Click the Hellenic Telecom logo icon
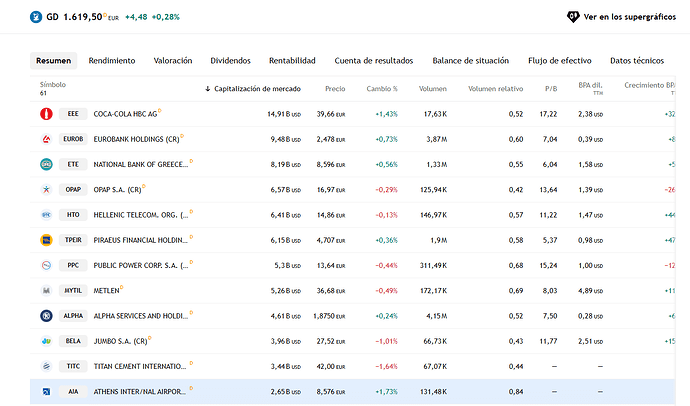The image size is (690, 406). click(46, 215)
